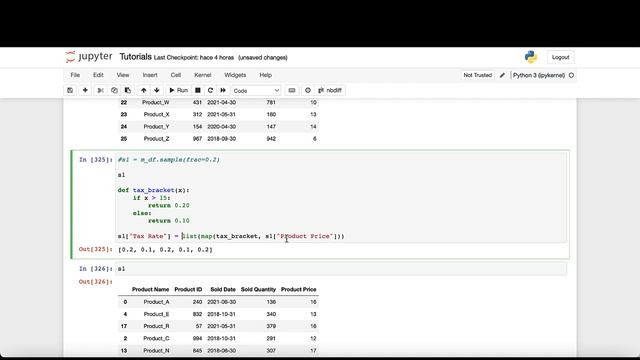Move selected cell down arrow

[157, 90]
